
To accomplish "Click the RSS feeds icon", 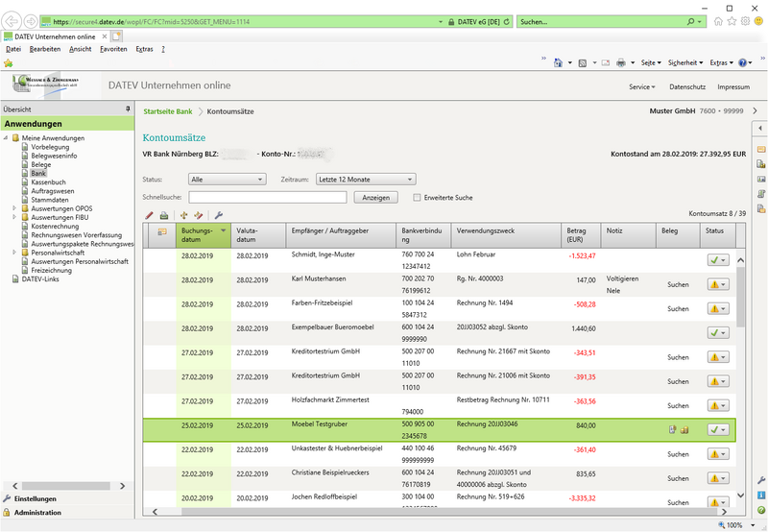I will pos(583,62).
